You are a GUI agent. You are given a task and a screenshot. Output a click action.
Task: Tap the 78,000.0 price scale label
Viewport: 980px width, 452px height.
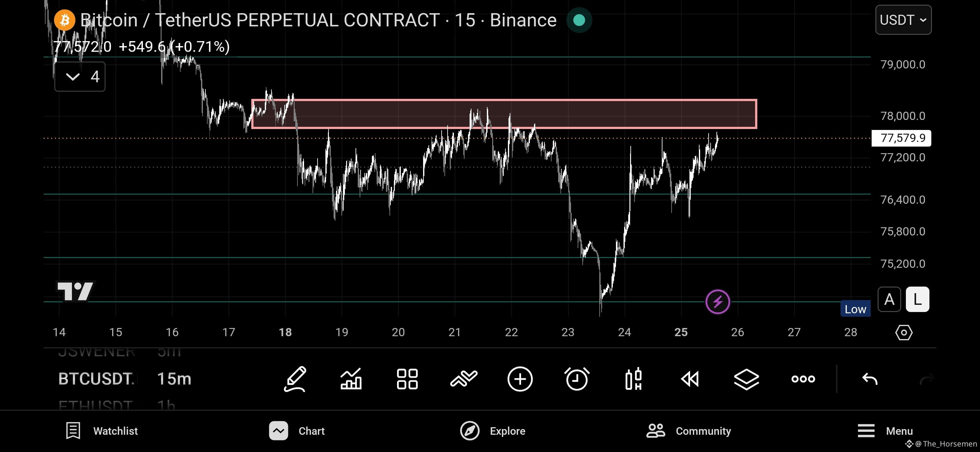(x=903, y=116)
